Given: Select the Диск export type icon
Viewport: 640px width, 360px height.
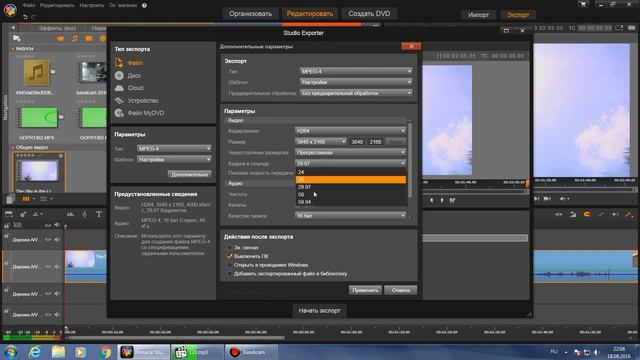Looking at the screenshot, I should point(119,75).
